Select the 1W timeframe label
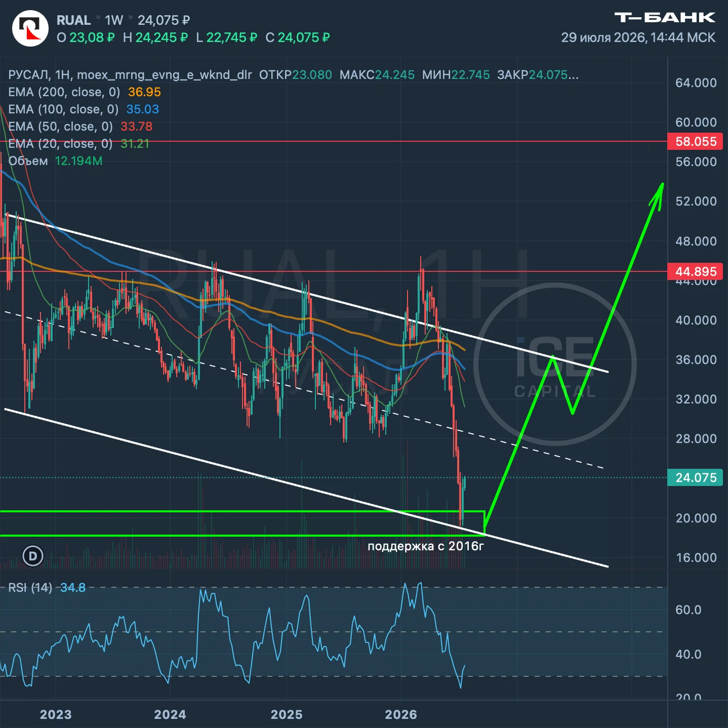 pyautogui.click(x=114, y=20)
